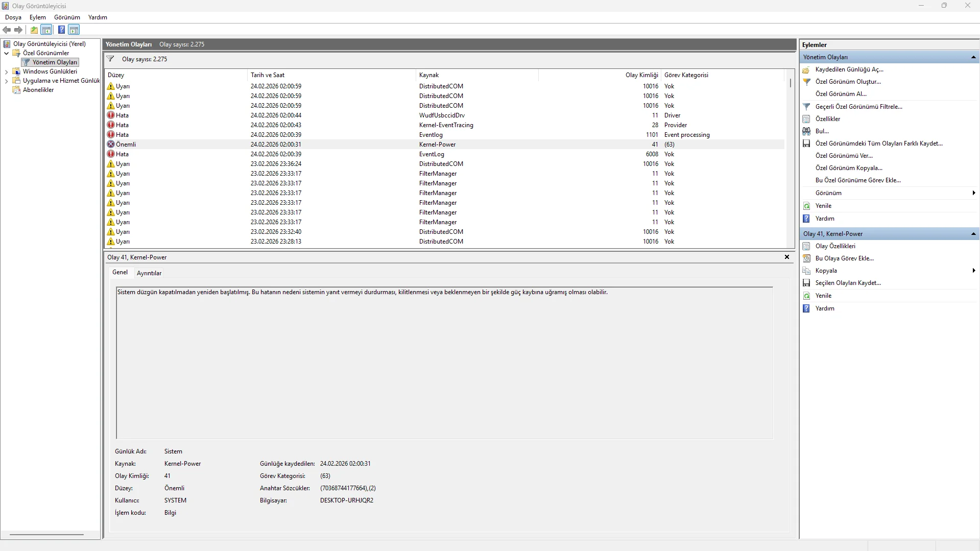Click the Yardım icon under Yönetim Olayları actions

tap(806, 219)
